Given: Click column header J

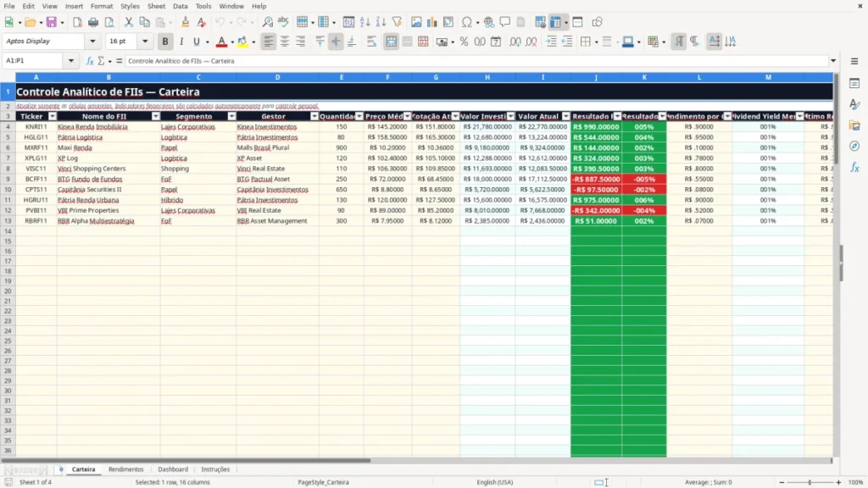Looking at the screenshot, I should 596,77.
